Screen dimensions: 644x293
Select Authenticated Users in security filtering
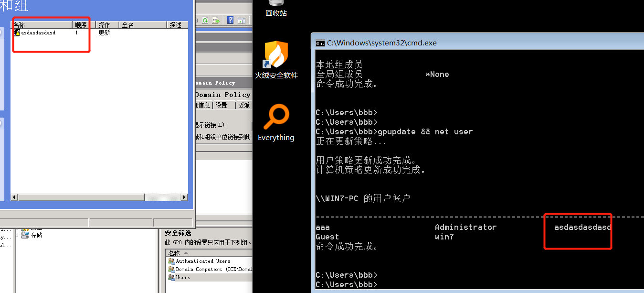coord(203,261)
